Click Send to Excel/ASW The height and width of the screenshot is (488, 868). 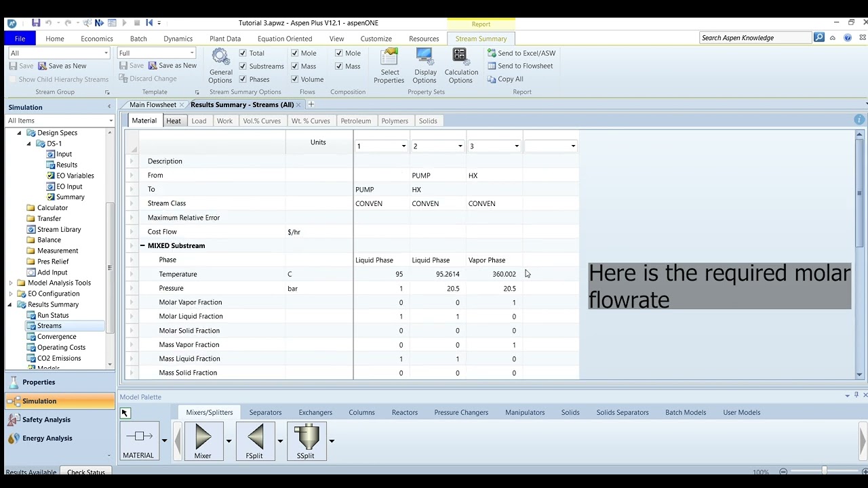521,53
